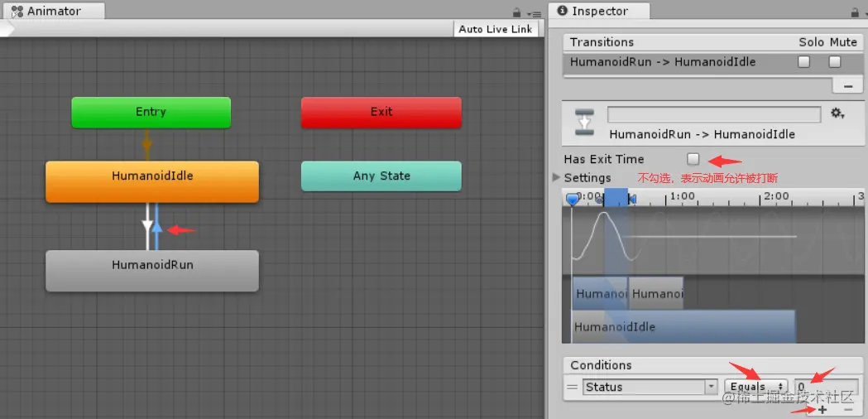Viewport: 868px width, 419px height.
Task: Add a new condition with plus button
Action: tap(822, 410)
